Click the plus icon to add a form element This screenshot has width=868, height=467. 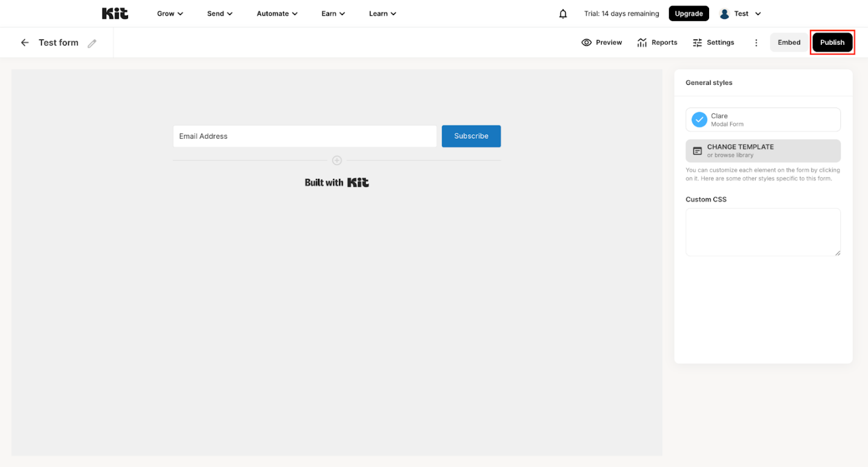click(337, 160)
